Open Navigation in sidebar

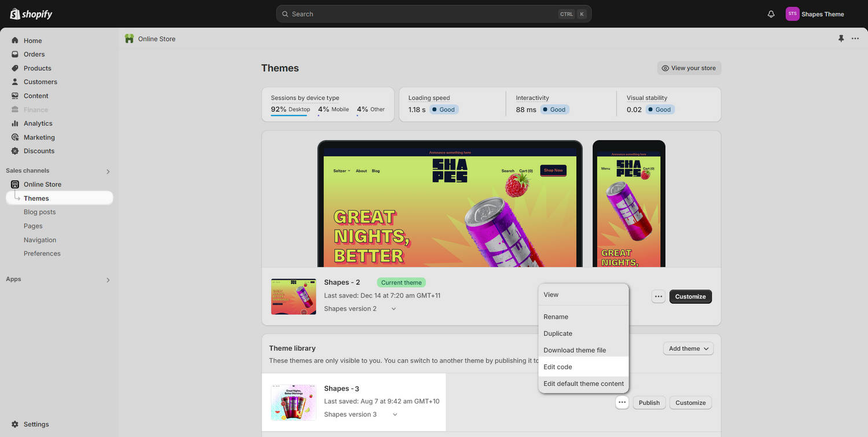pos(40,240)
